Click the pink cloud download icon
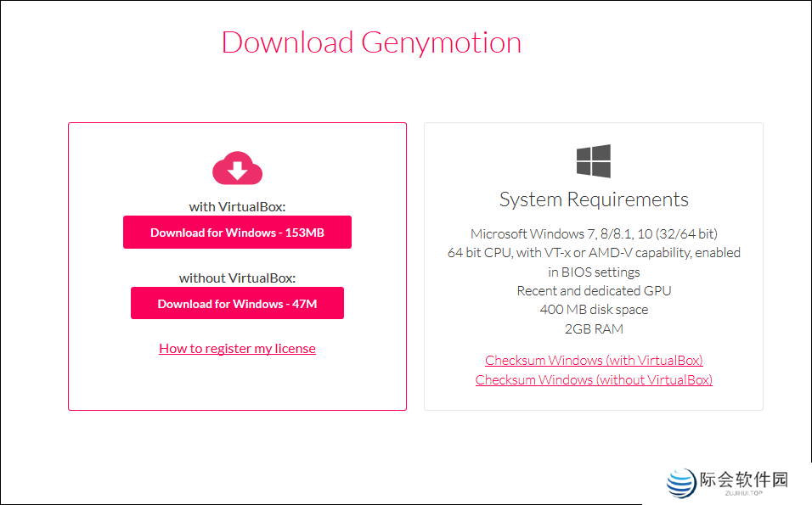This screenshot has height=505, width=812. [237, 168]
